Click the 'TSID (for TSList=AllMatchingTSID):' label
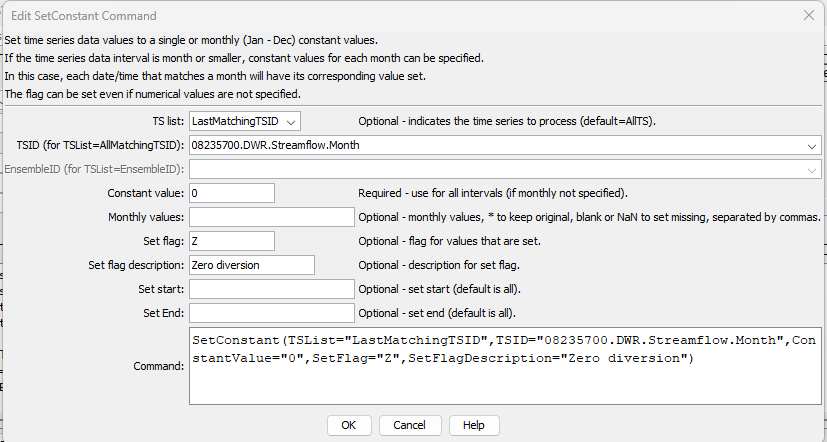Image resolution: width=827 pixels, height=442 pixels. click(100, 146)
